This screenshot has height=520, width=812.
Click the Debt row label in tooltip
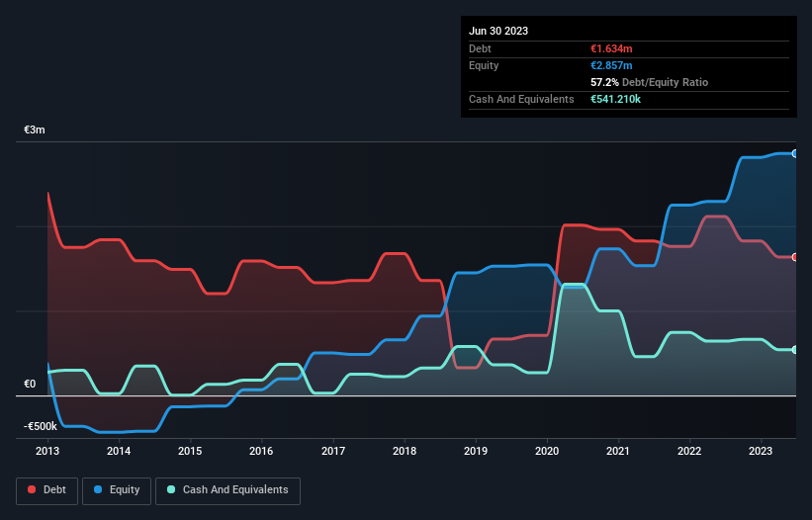[480, 48]
